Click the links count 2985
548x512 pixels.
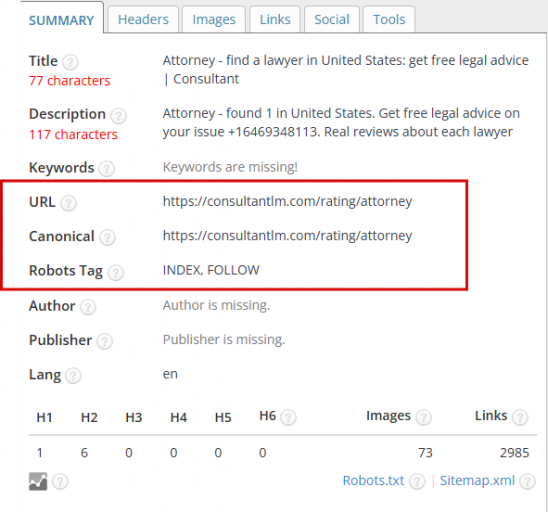[x=514, y=453]
